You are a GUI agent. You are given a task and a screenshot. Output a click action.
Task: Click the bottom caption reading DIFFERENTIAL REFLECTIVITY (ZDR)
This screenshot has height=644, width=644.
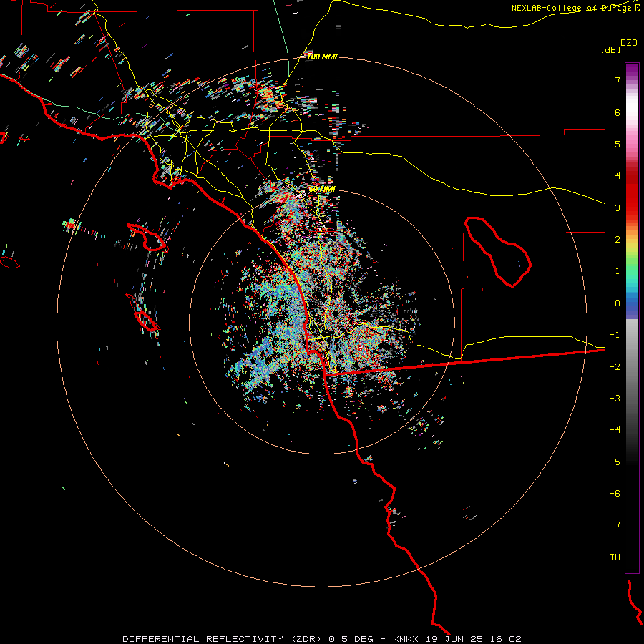pos(224,639)
